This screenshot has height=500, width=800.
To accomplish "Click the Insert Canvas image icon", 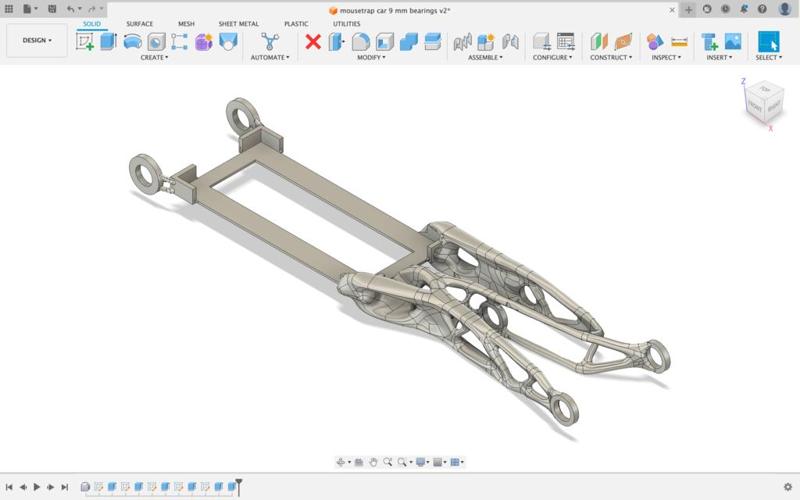I will coord(733,42).
